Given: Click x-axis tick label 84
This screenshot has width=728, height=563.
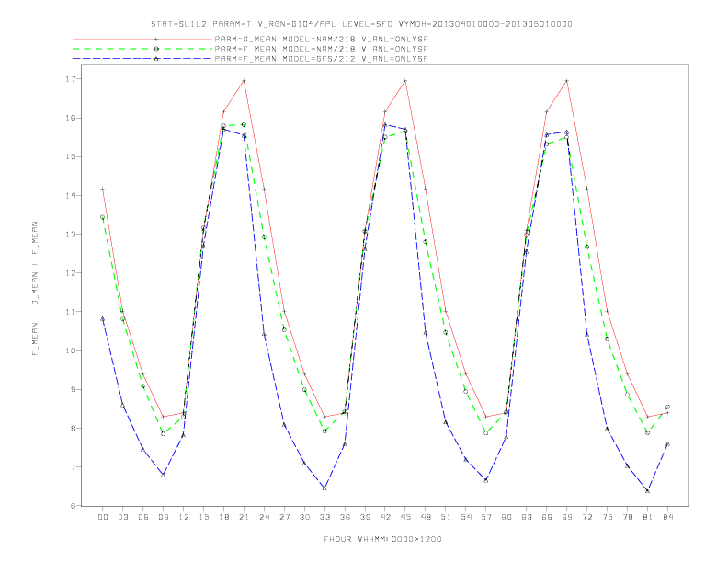Looking at the screenshot, I should (667, 517).
